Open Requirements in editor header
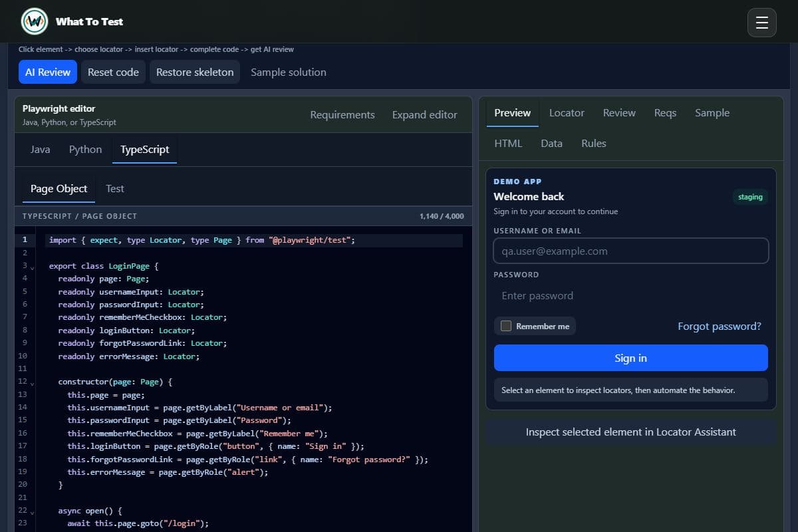The image size is (798, 532). point(342,114)
